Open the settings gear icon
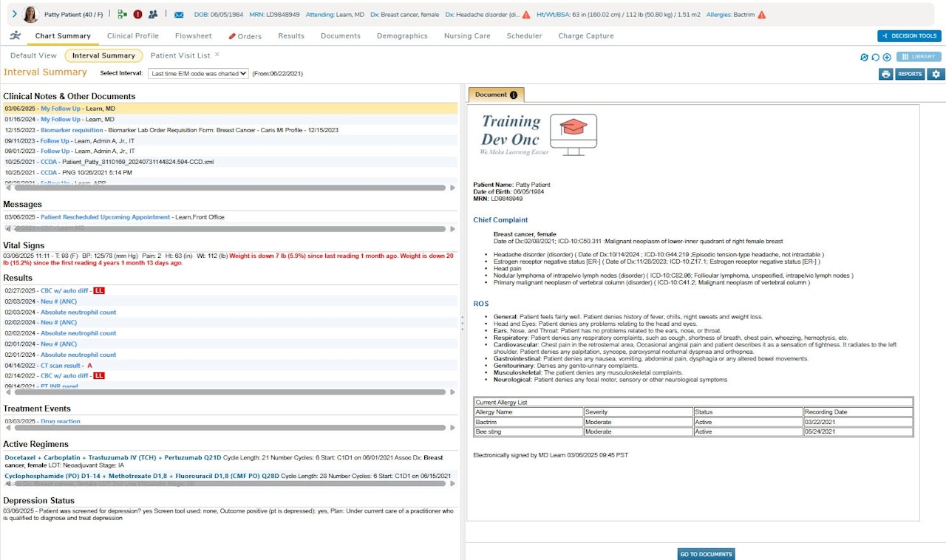Image resolution: width=946 pixels, height=560 pixels. 936,74
